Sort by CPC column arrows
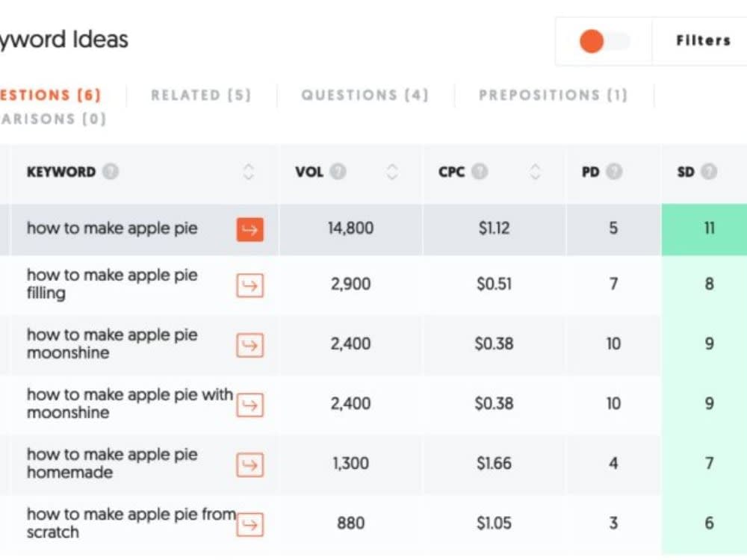The height and width of the screenshot is (560, 747). [535, 172]
